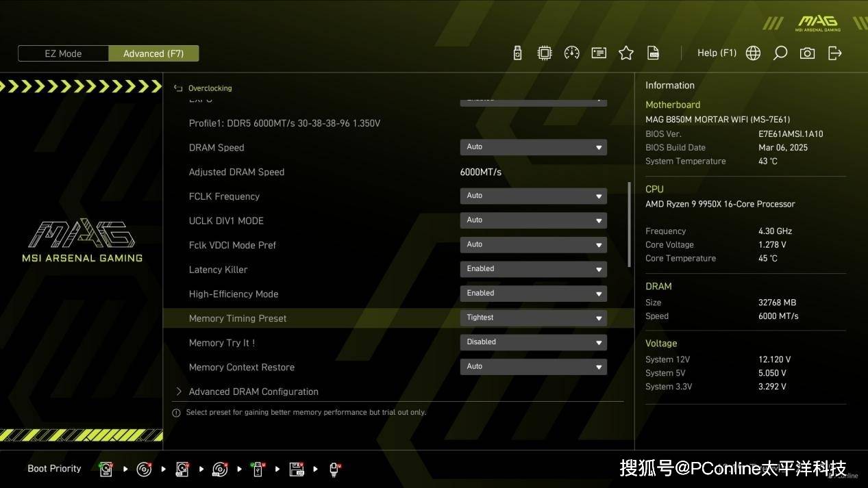868x488 pixels.
Task: Open the Memory Timing Preset dropdown set to Tightest
Action: tap(533, 318)
